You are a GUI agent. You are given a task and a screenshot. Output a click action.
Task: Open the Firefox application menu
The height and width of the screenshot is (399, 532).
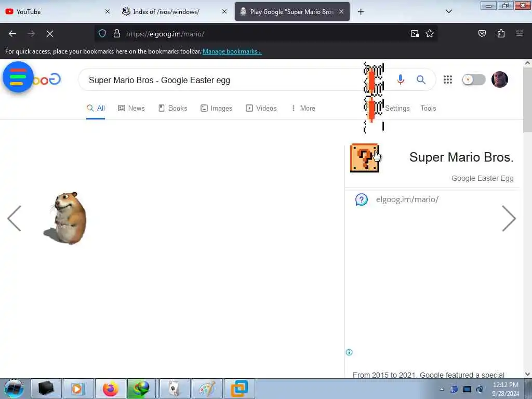[x=519, y=33]
